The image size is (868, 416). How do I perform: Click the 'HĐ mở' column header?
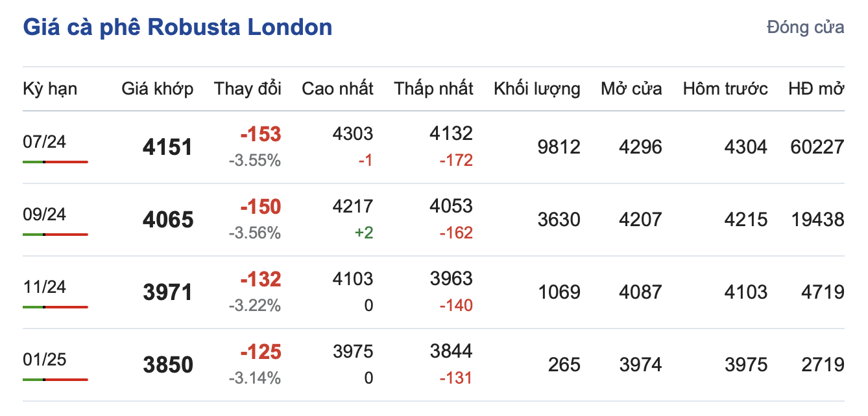816,89
